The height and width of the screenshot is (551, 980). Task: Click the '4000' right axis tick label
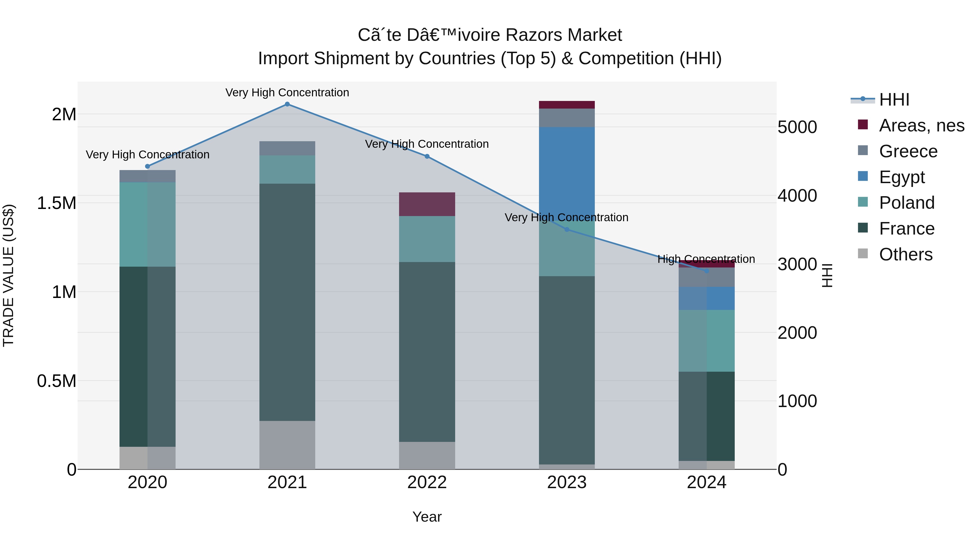coord(797,196)
